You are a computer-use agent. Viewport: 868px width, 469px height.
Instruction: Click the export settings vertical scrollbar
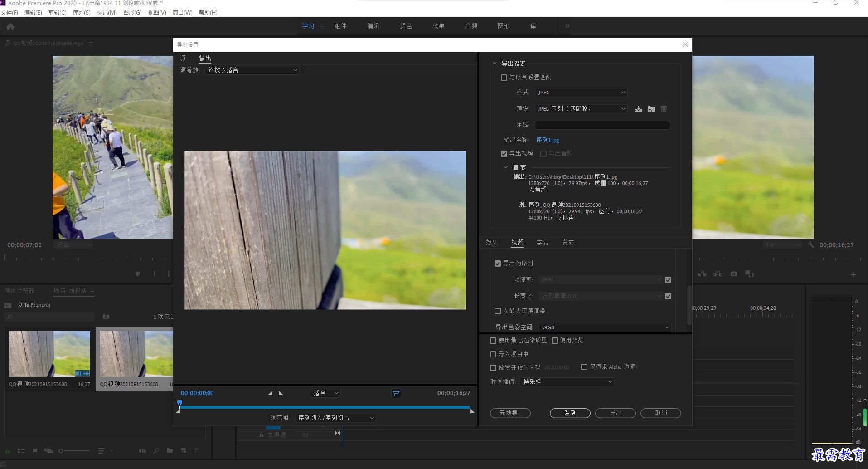[x=689, y=305]
